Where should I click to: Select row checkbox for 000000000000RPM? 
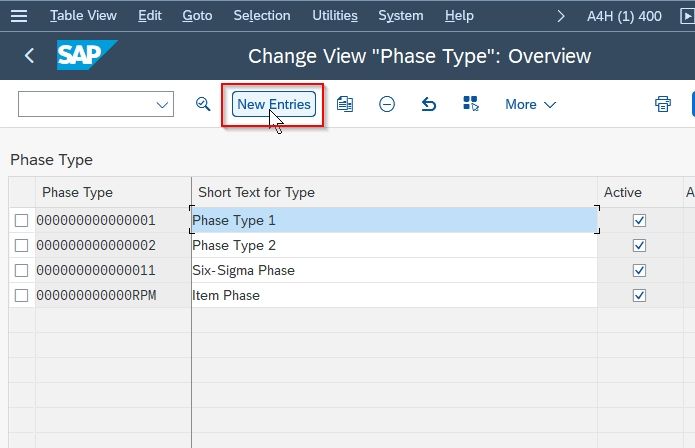coord(21,296)
